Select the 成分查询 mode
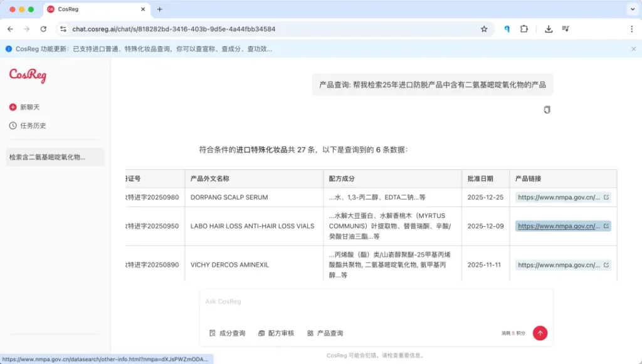This screenshot has width=642, height=364. (x=227, y=333)
